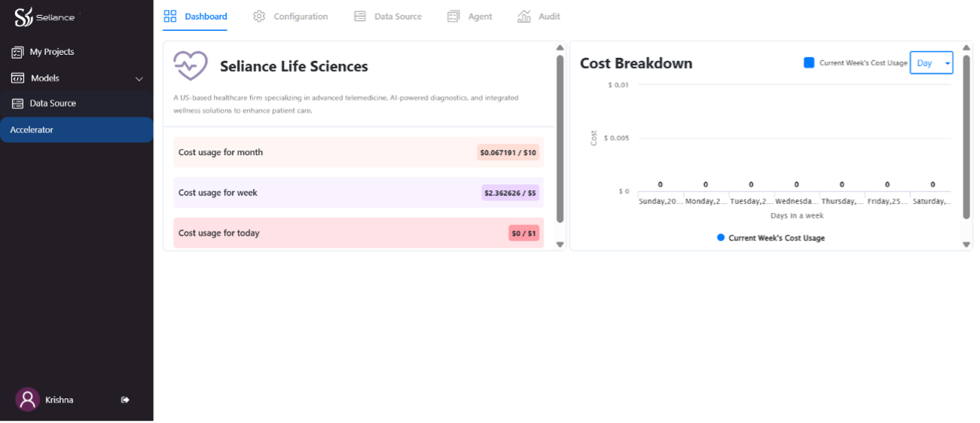
Task: Click the Cost usage for week row
Action: point(358,193)
